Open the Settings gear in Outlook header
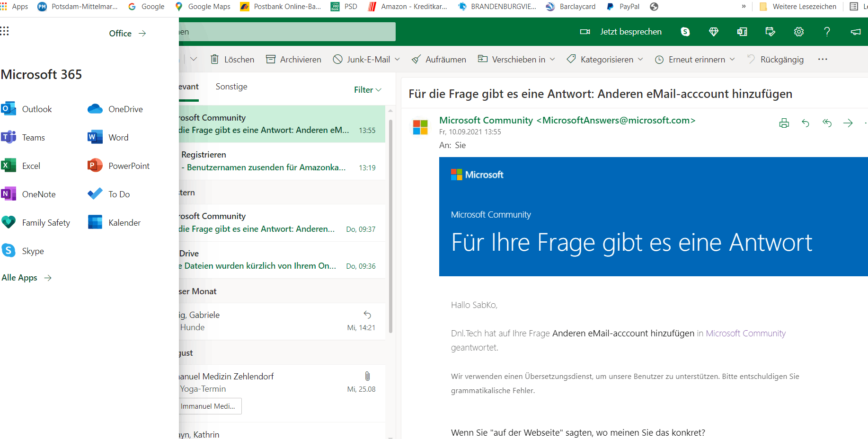868x439 pixels. pos(799,32)
